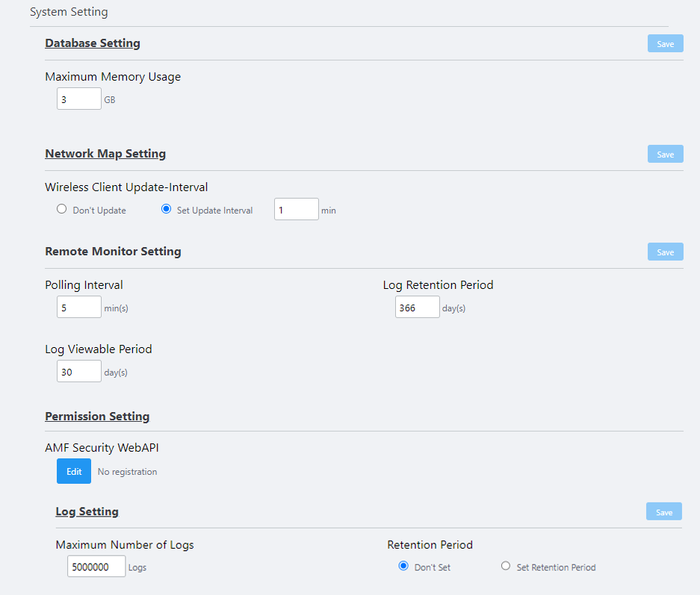Focus the update interval minutes field

(x=296, y=210)
